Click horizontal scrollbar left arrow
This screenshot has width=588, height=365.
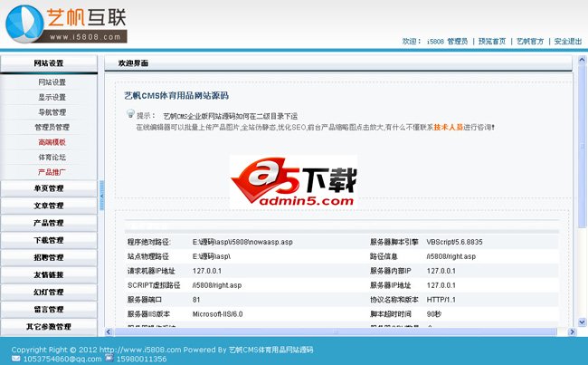point(109,332)
